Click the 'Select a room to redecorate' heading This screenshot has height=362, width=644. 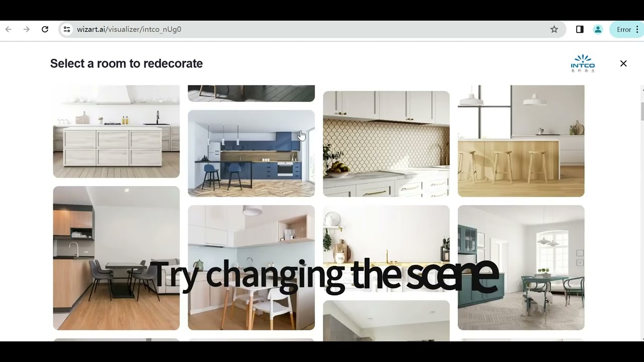click(x=126, y=63)
